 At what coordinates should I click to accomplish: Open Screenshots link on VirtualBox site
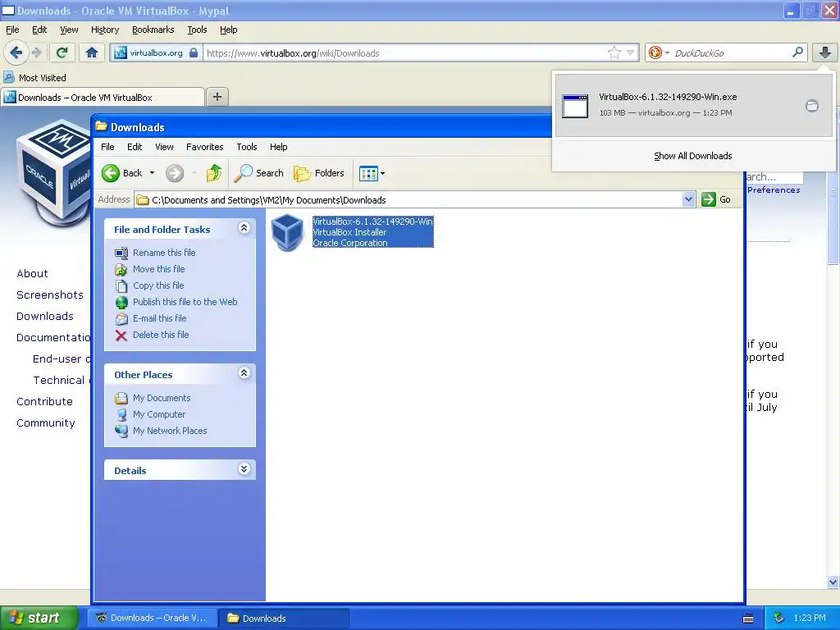pos(50,295)
